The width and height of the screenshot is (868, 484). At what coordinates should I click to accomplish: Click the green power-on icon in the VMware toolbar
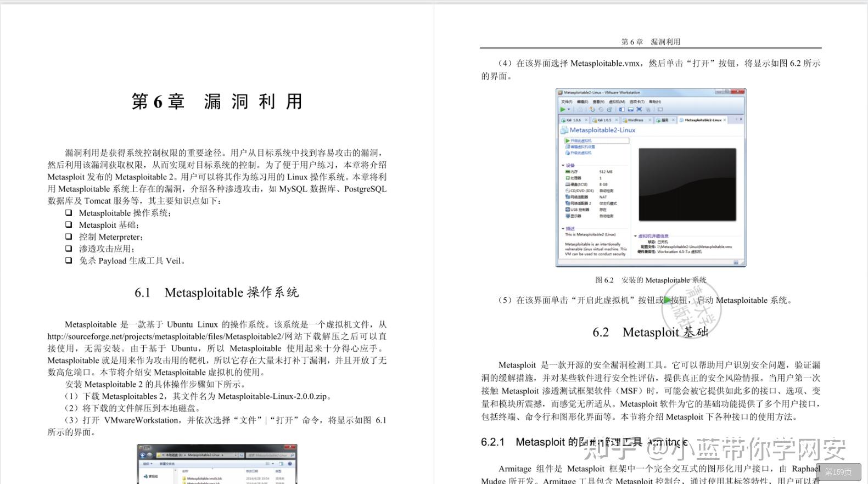(563, 109)
